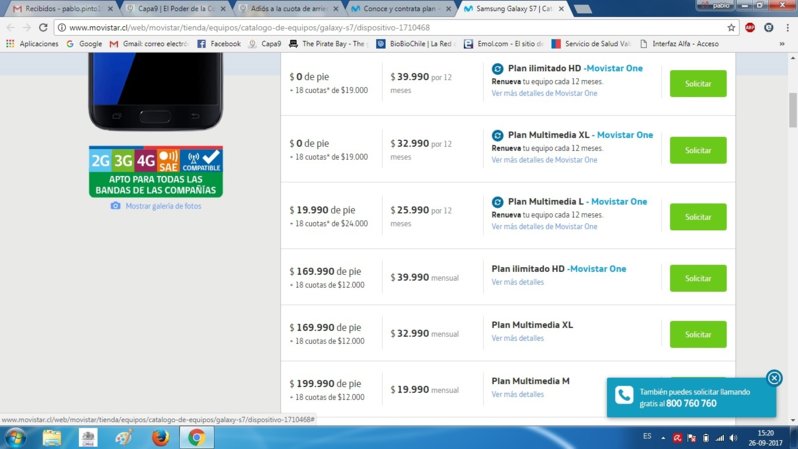Click the page vertical scrollbar thumb

793,110
